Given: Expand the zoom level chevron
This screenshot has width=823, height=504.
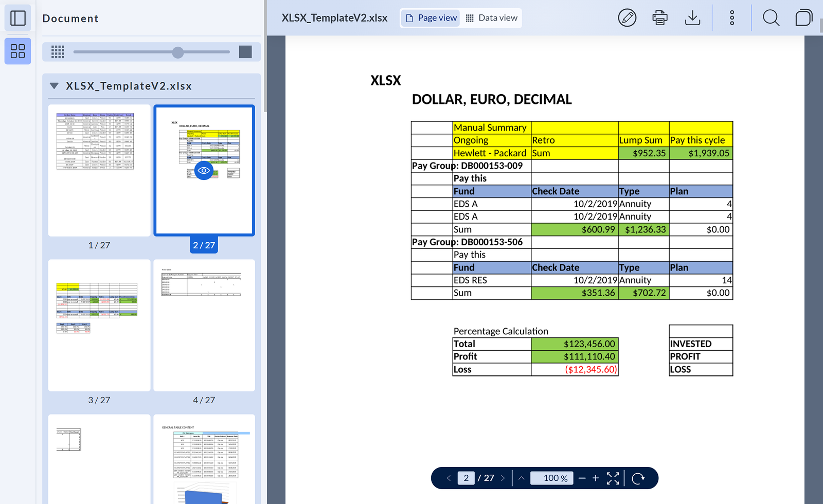Looking at the screenshot, I should 521,478.
